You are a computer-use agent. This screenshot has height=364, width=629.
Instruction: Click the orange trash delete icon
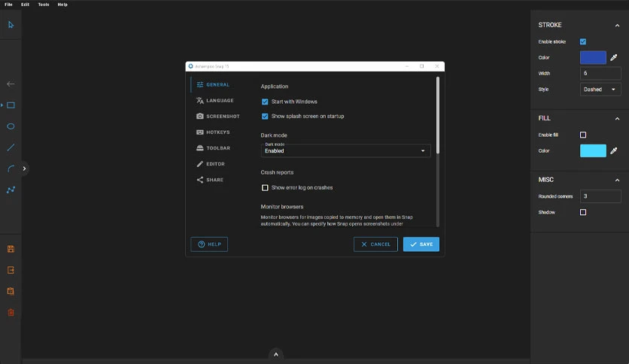pos(11,312)
